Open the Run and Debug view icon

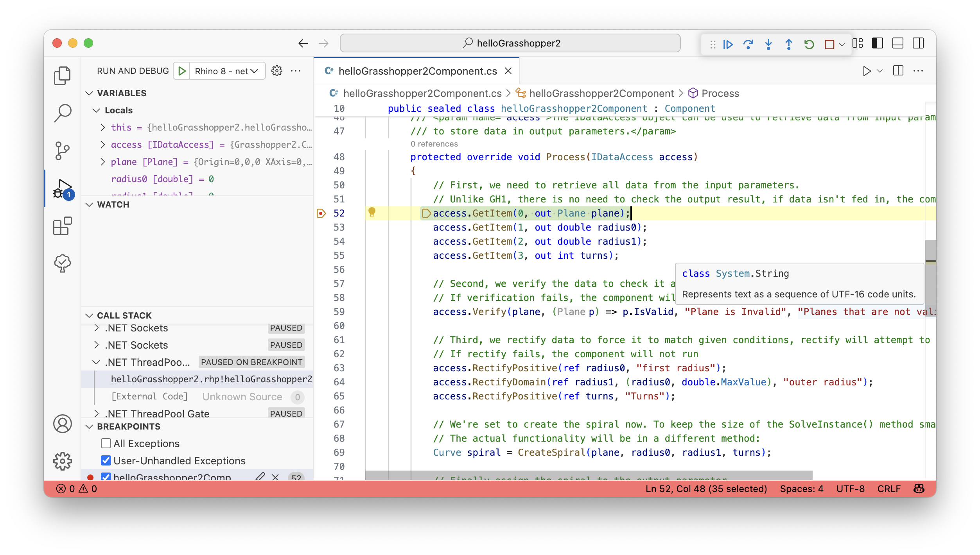[x=63, y=189]
